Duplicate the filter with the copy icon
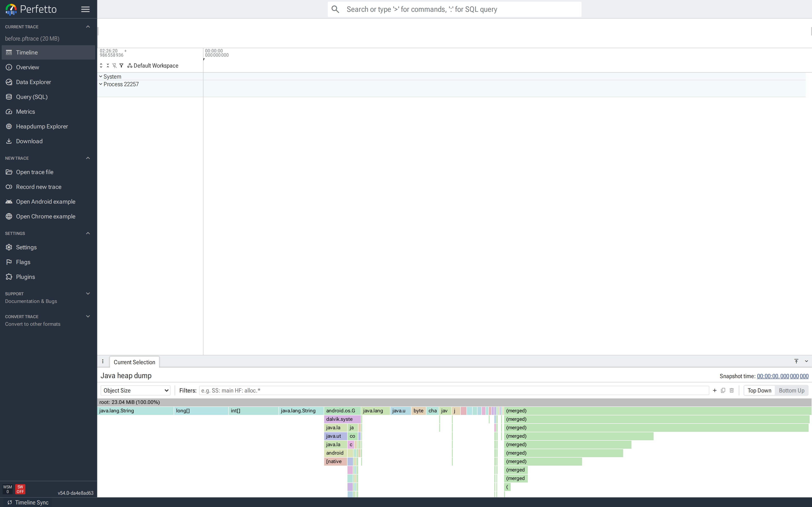The height and width of the screenshot is (507, 812). 723,390
